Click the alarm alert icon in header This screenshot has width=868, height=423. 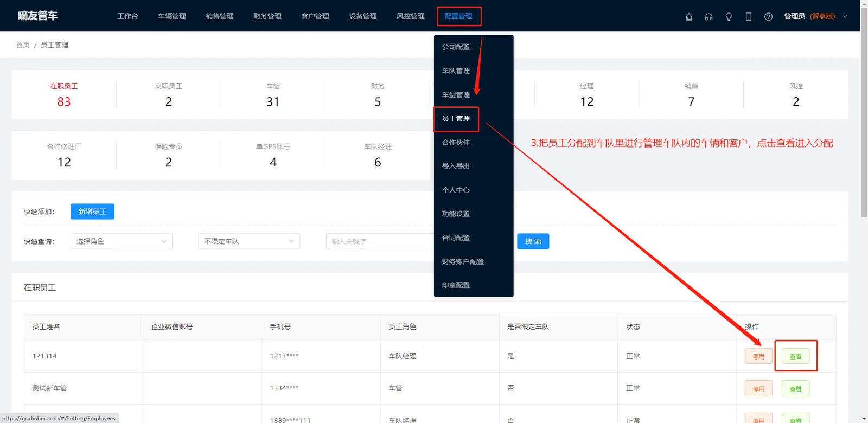pos(689,16)
